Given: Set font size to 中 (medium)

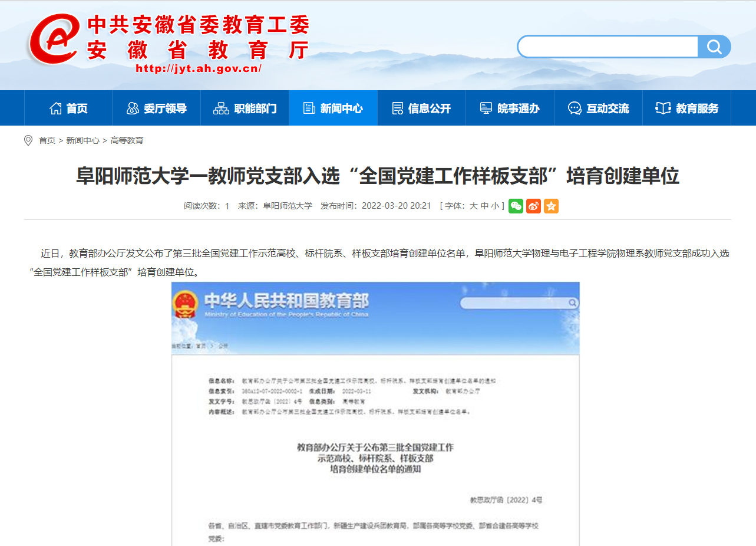Looking at the screenshot, I should pyautogui.click(x=484, y=206).
